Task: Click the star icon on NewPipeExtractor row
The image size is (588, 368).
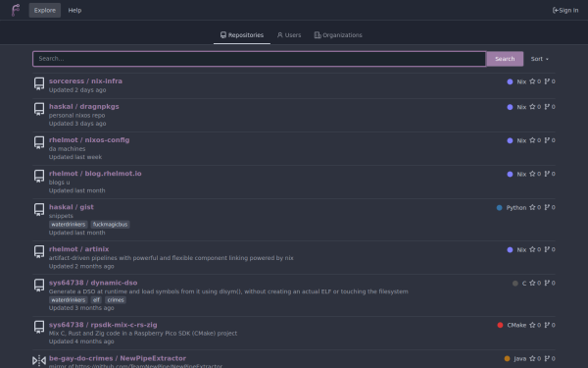Action: 532,358
